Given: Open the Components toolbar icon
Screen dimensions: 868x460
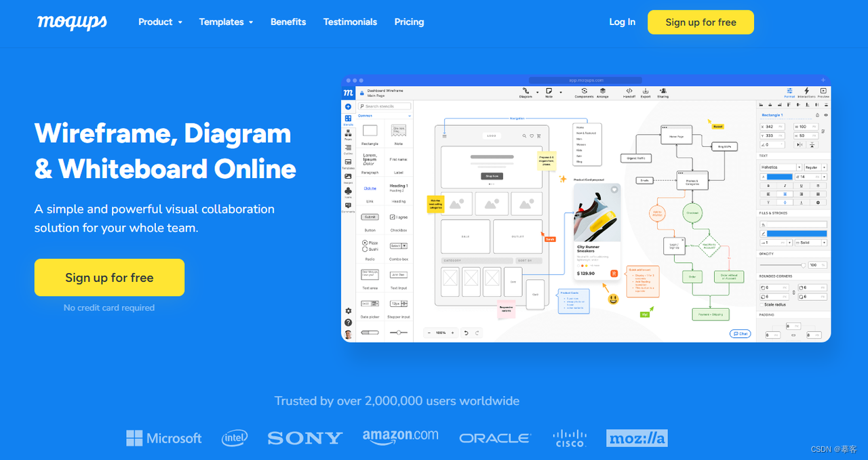Looking at the screenshot, I should pos(584,93).
